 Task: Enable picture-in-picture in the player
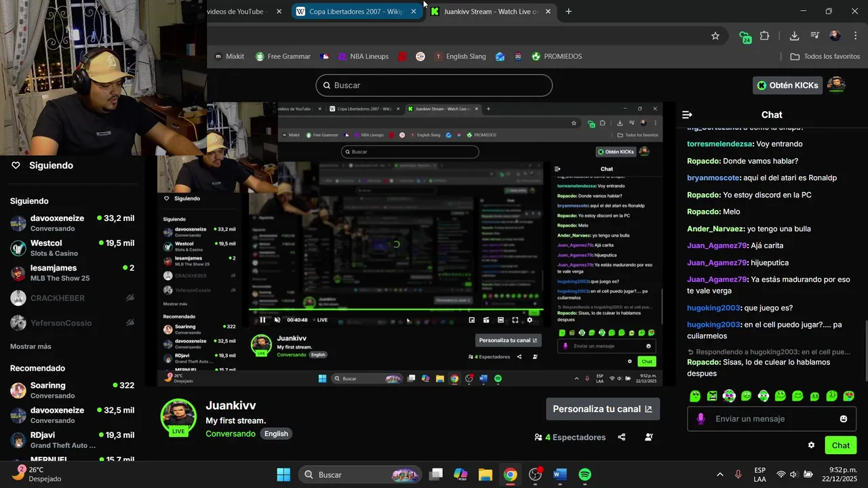pyautogui.click(x=472, y=320)
